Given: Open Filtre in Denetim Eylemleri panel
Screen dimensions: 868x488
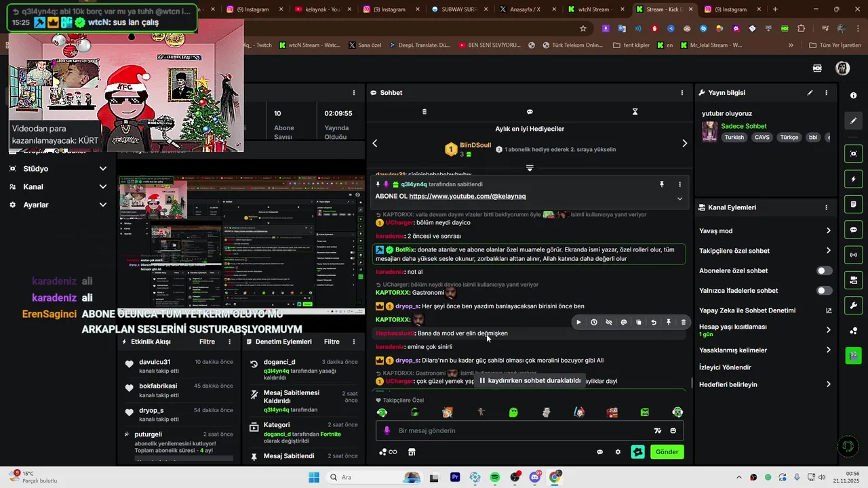Looking at the screenshot, I should [x=332, y=342].
